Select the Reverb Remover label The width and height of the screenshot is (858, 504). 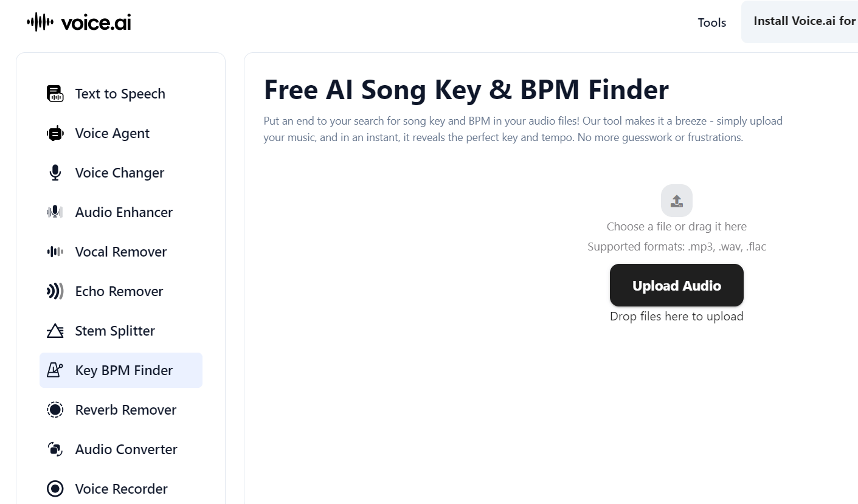(x=126, y=410)
